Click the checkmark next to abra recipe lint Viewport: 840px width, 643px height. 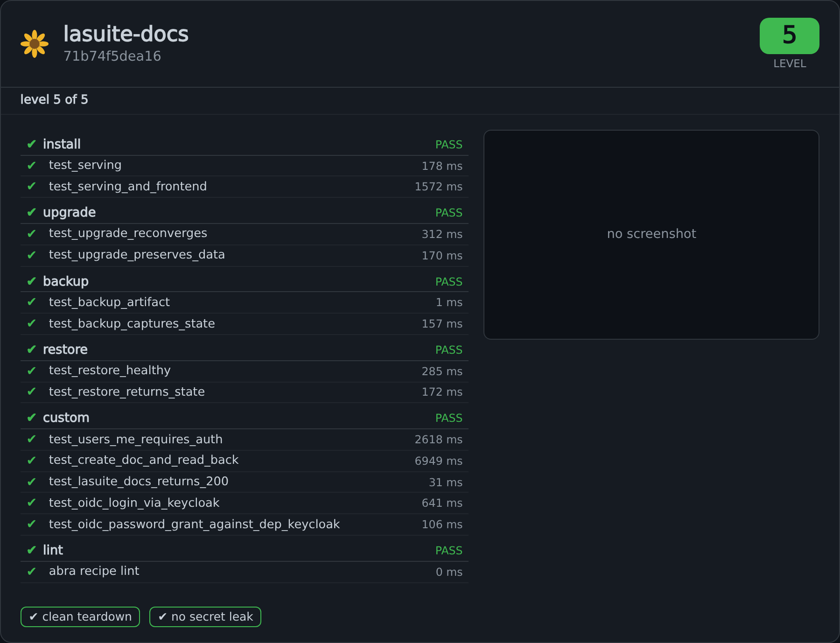pyautogui.click(x=32, y=571)
